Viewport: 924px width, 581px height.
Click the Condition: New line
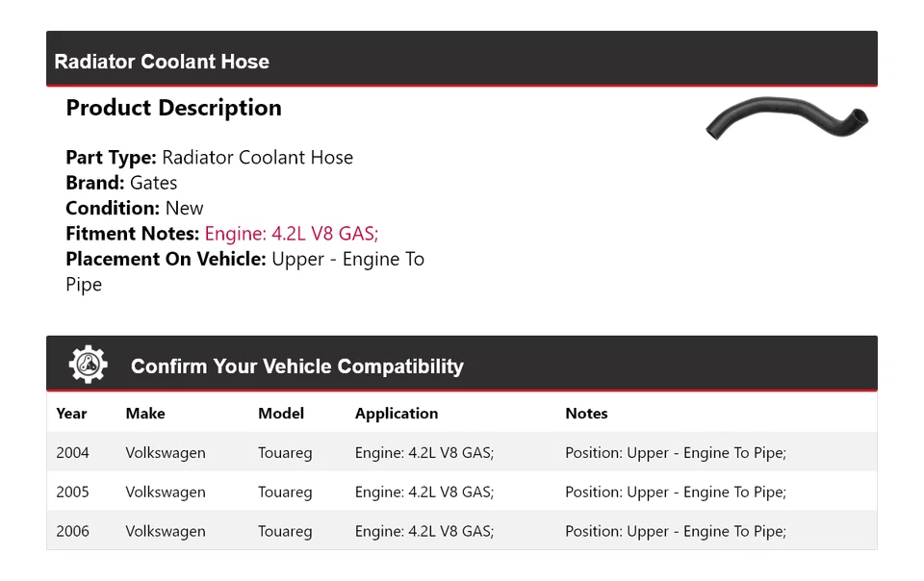tap(135, 209)
